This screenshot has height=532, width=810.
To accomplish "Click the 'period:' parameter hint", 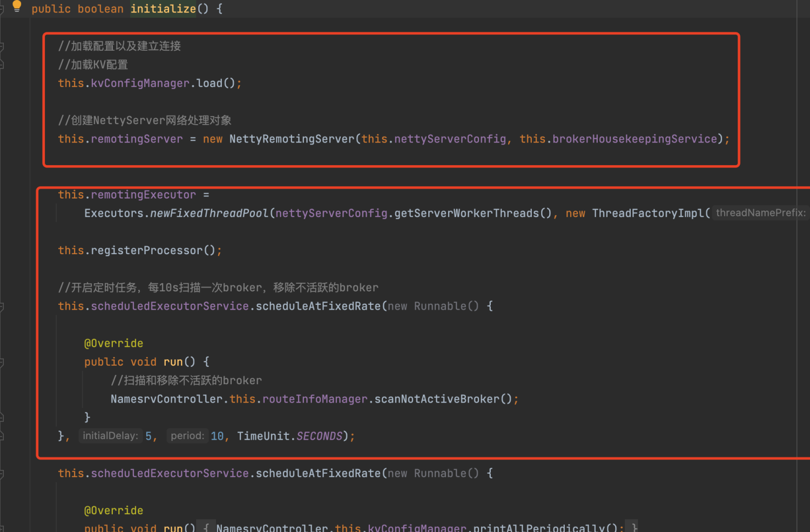I will click(x=187, y=435).
